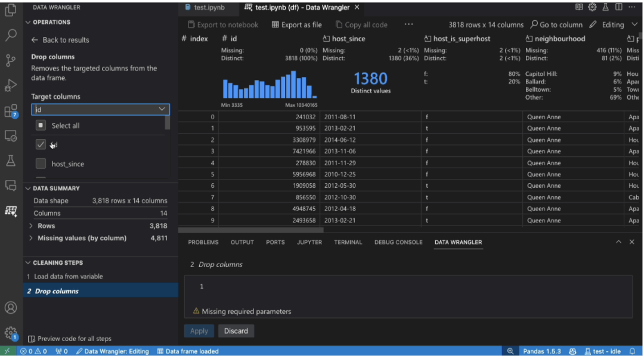Uncheck the id column checkbox
Viewport: 644px width, 356px height.
(41, 144)
